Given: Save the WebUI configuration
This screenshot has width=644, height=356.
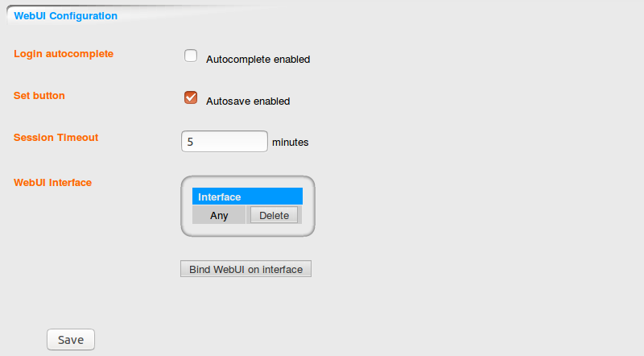Looking at the screenshot, I should (x=71, y=340).
